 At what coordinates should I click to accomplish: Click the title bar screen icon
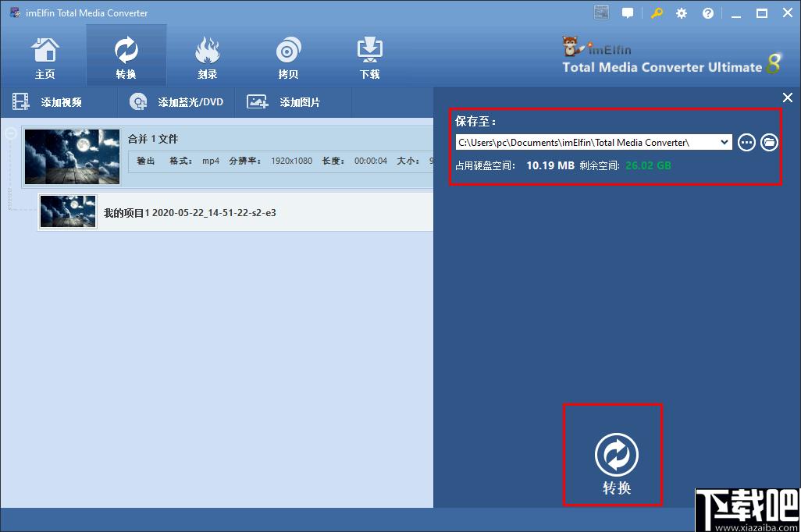coord(601,12)
